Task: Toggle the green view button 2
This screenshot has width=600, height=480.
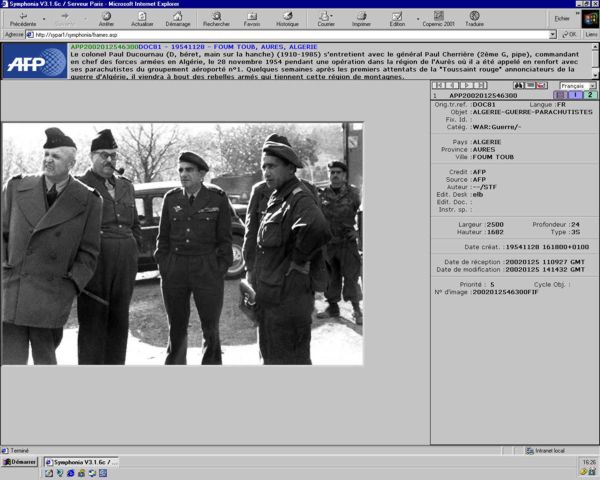Action: (x=590, y=96)
